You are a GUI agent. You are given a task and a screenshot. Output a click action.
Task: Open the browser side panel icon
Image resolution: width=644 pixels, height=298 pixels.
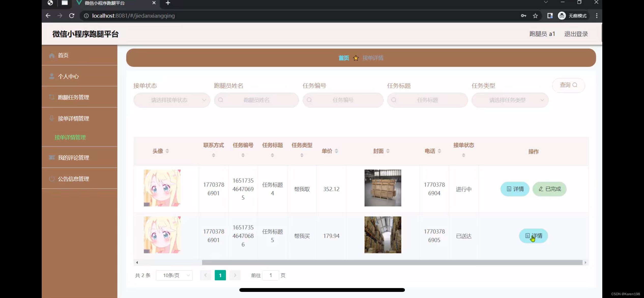click(550, 16)
